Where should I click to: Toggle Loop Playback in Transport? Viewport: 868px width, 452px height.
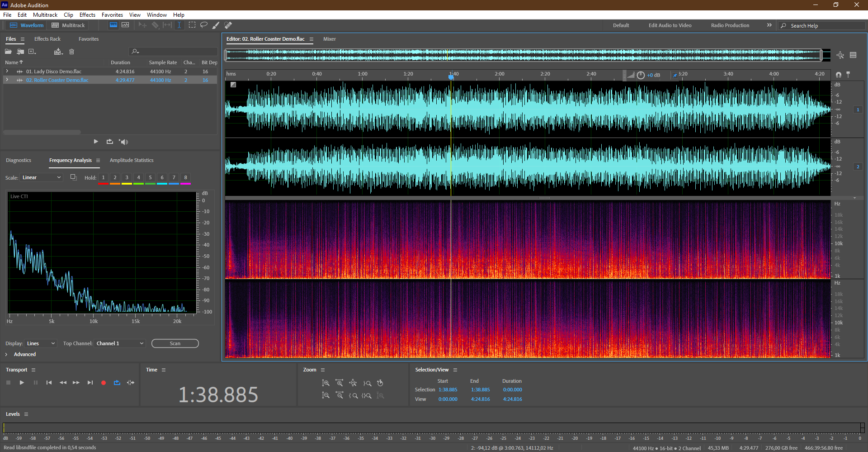117,383
